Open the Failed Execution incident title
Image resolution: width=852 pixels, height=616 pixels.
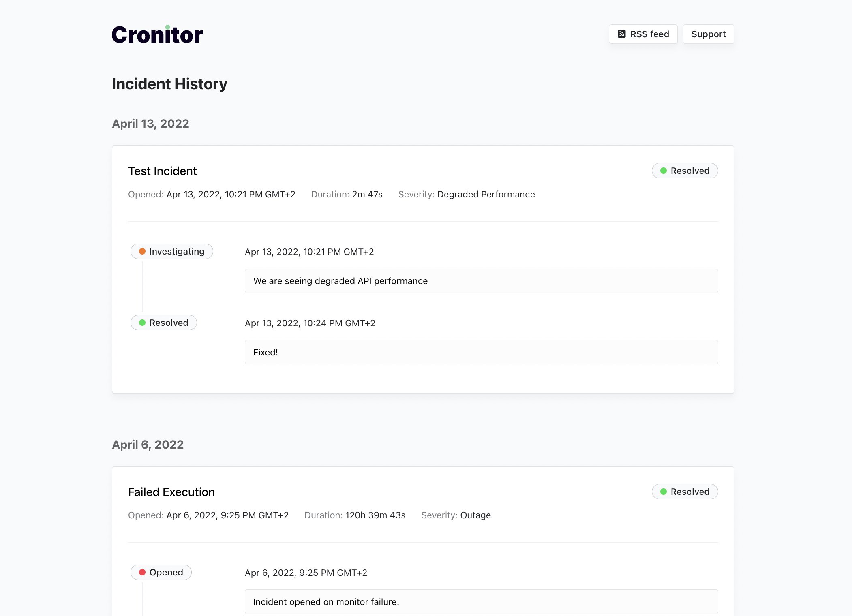pos(171,492)
